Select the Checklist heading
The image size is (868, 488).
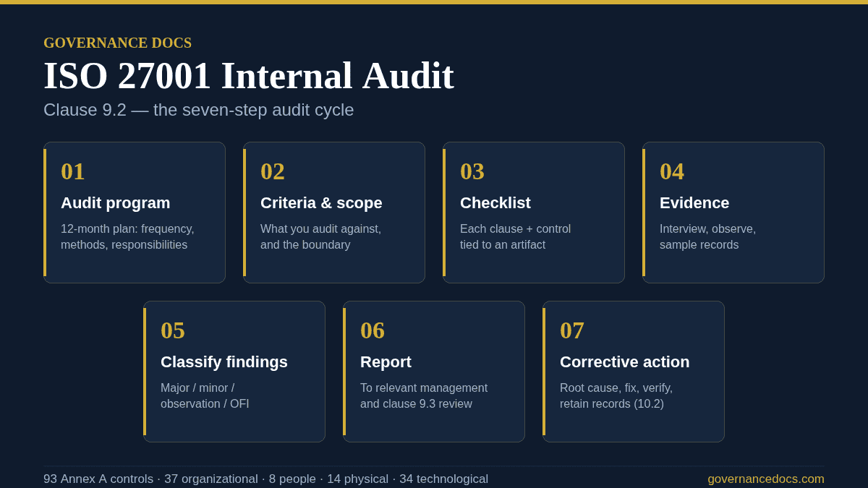495,203
